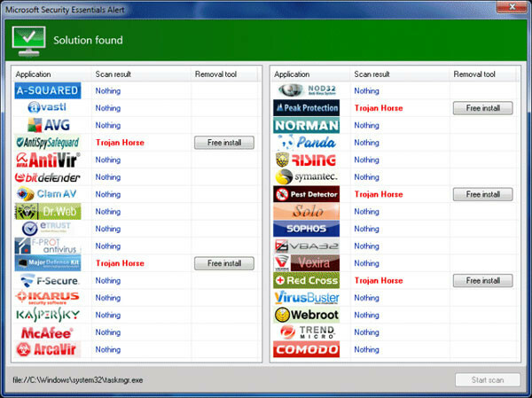
Task: Select the Major Defence Kit logo
Action: tap(48, 263)
